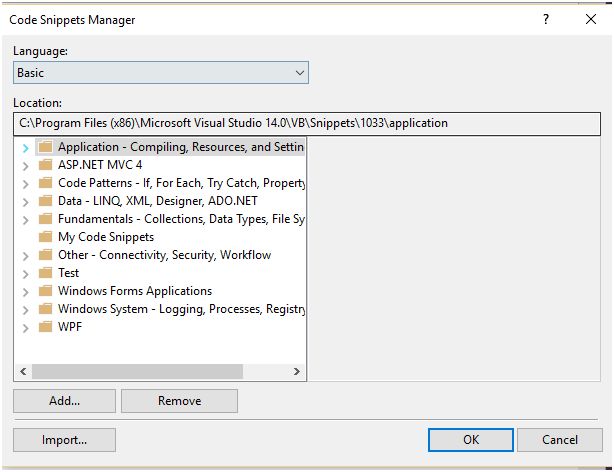Screen dimensions: 614x472
Task: Click the WPF folder icon
Action: [44, 327]
